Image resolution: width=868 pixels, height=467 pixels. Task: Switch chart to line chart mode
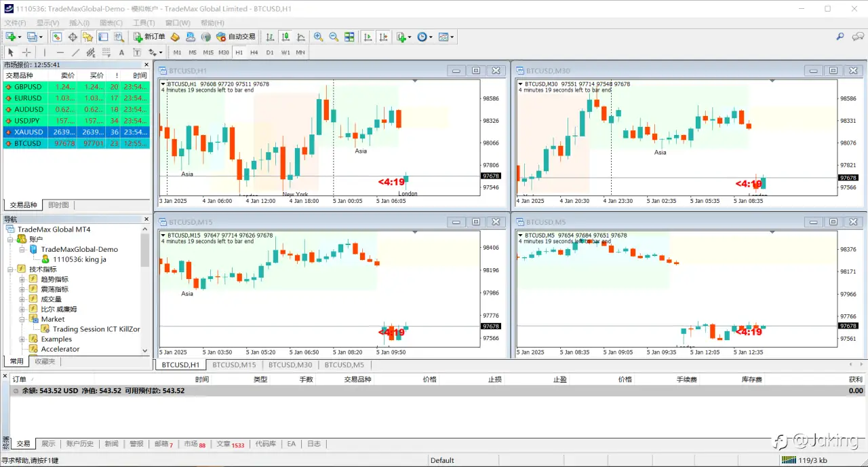[x=301, y=37]
